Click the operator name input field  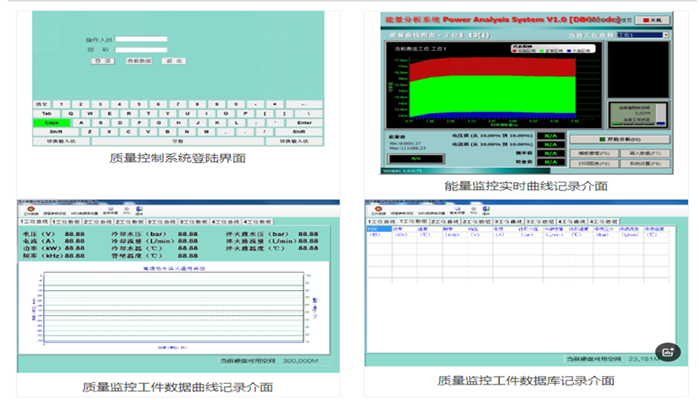tap(140, 39)
